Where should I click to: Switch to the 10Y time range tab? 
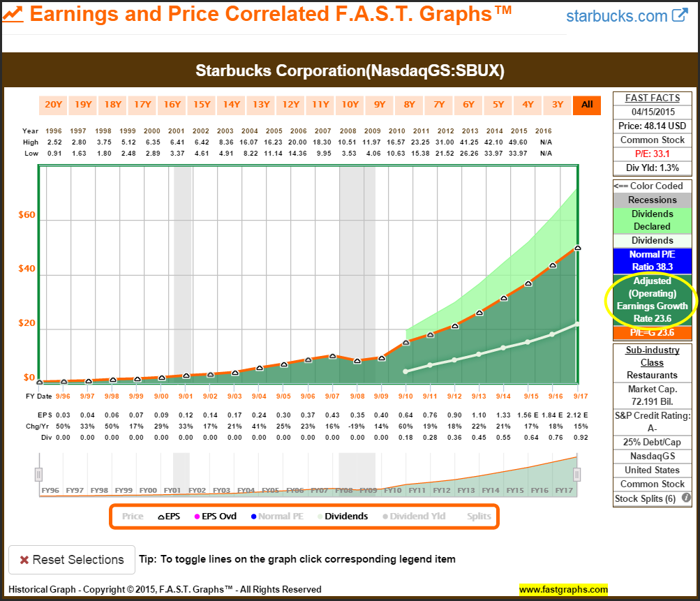point(350,105)
